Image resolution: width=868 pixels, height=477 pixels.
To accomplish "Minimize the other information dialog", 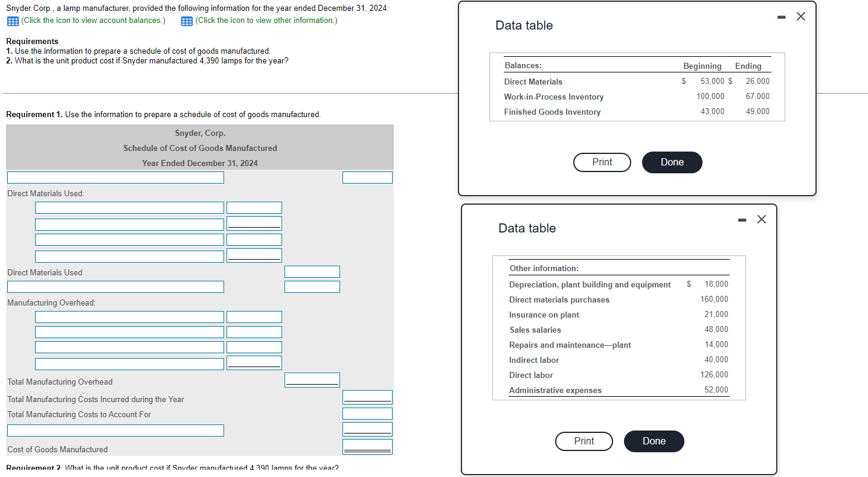I will 742,220.
